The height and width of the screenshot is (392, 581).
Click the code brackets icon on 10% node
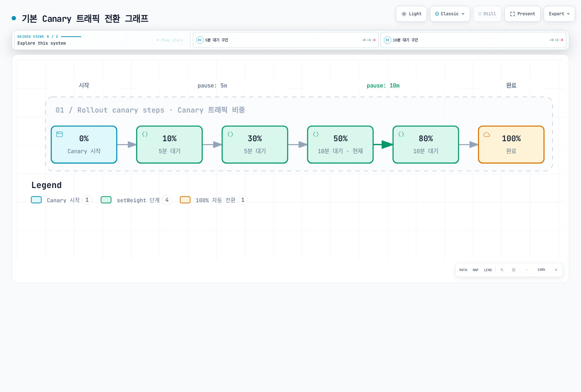(145, 134)
